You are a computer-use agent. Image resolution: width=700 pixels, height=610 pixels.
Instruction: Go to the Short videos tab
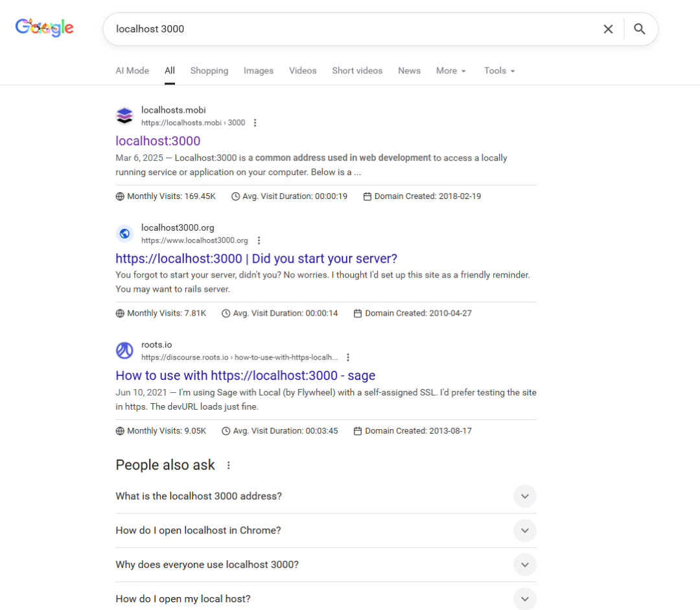click(357, 71)
